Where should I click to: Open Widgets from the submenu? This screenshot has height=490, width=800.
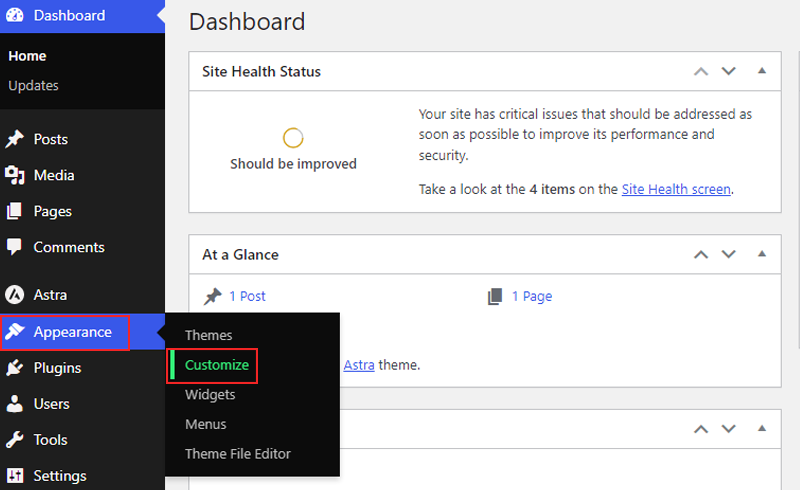[210, 395]
